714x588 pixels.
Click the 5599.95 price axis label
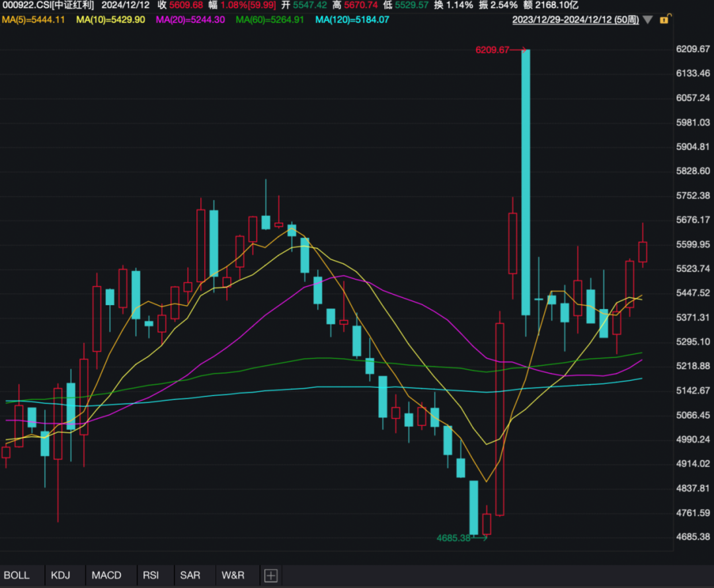point(693,244)
